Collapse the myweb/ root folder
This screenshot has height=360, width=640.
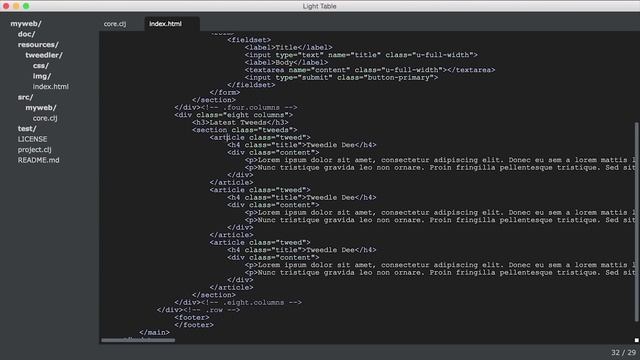[26, 24]
